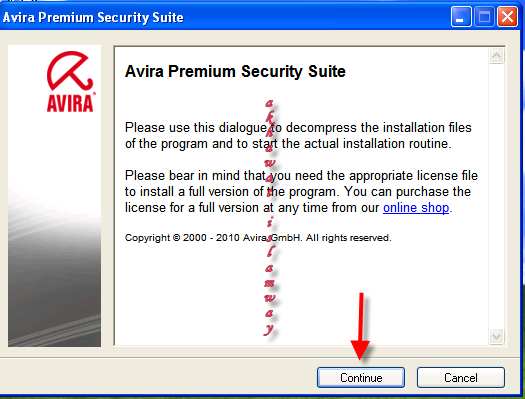This screenshot has width=525, height=399.
Task: Click the paragraph about the license file
Action: 301,192
